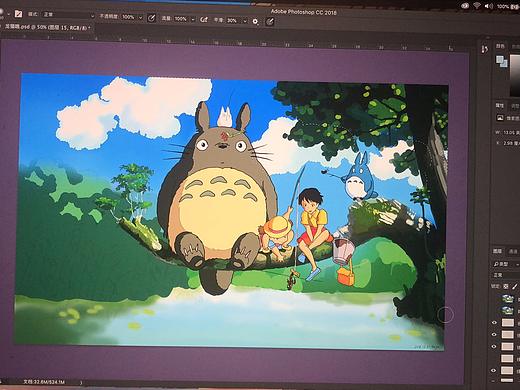The height and width of the screenshot is (390, 520).
Task: Hide the first blank-thumbnail layer via its eye
Action: tap(494, 323)
